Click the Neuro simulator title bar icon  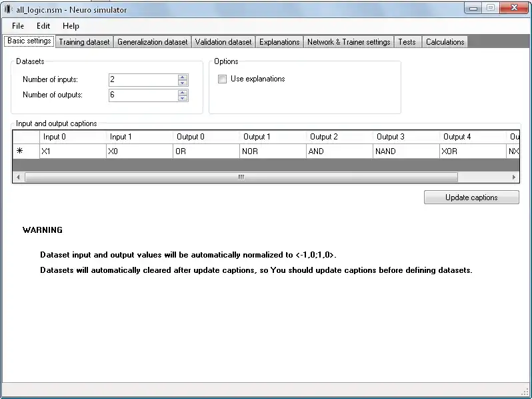[9, 9]
